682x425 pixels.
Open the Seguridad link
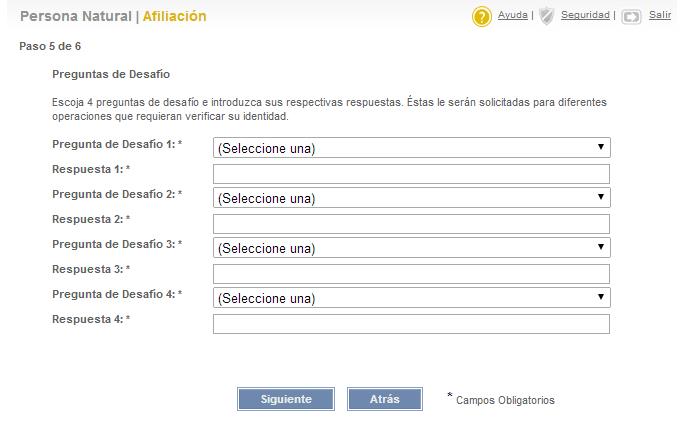pos(585,15)
